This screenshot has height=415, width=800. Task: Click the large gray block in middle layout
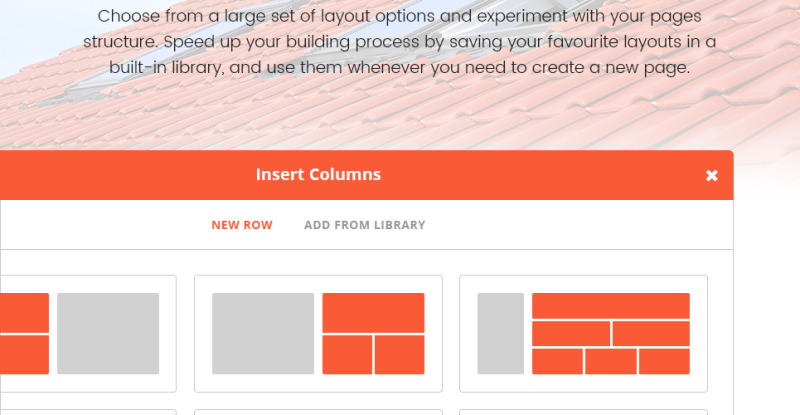click(x=263, y=333)
